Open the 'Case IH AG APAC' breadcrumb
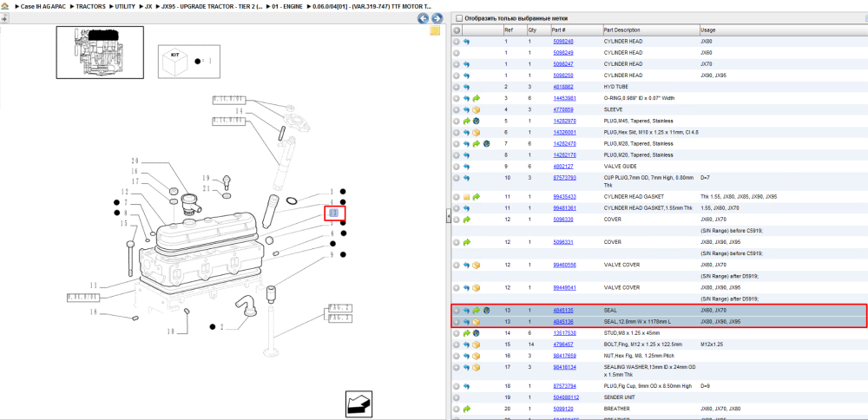Image resolution: width=868 pixels, height=420 pixels. 43,6
